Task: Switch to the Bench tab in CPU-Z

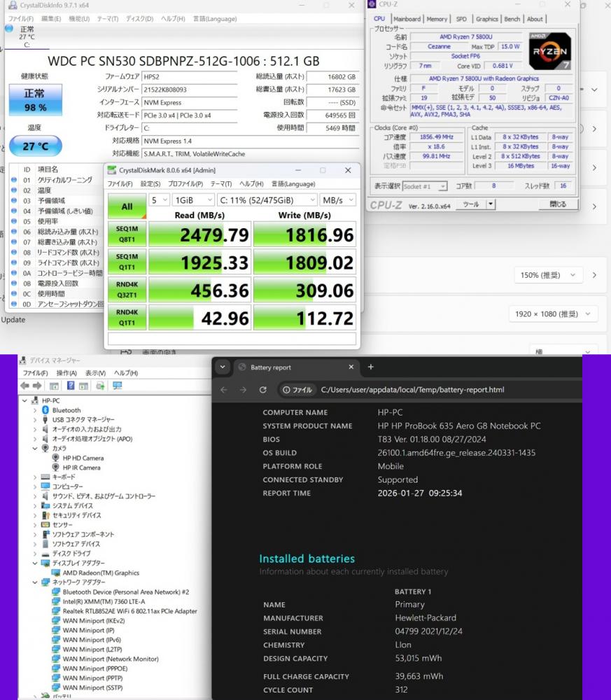Action: coord(512,19)
